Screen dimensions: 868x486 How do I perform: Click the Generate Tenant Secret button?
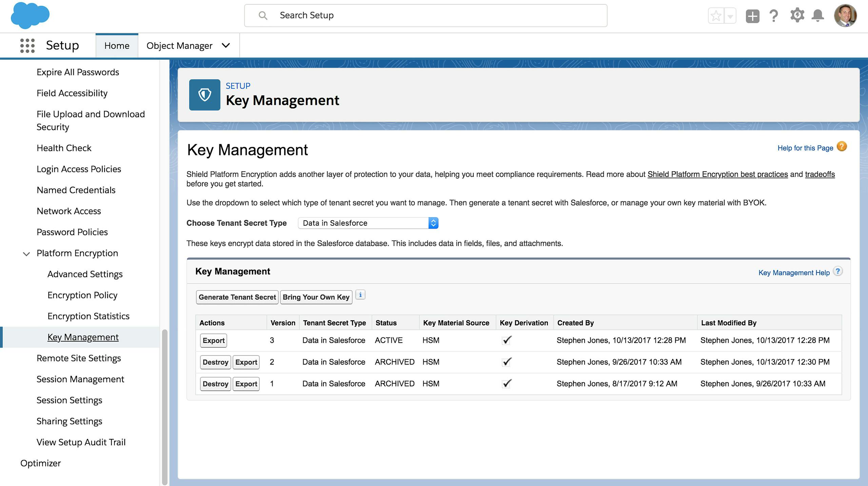(237, 297)
